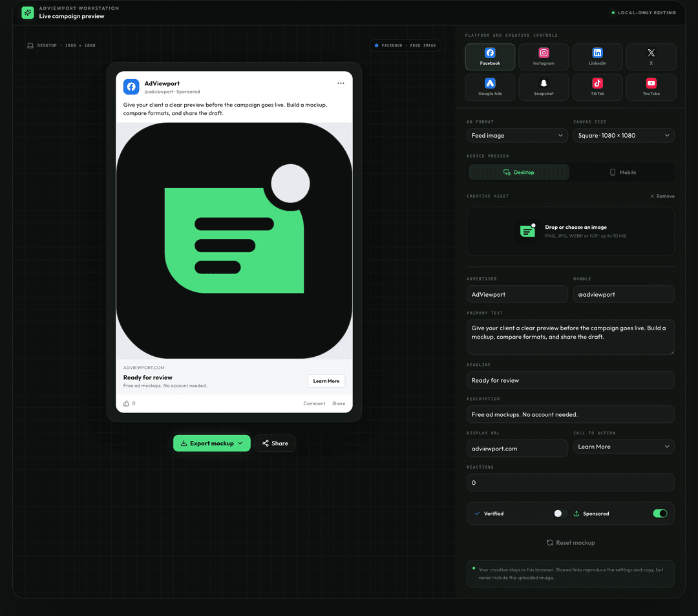Click the Primary Text textarea

point(570,337)
